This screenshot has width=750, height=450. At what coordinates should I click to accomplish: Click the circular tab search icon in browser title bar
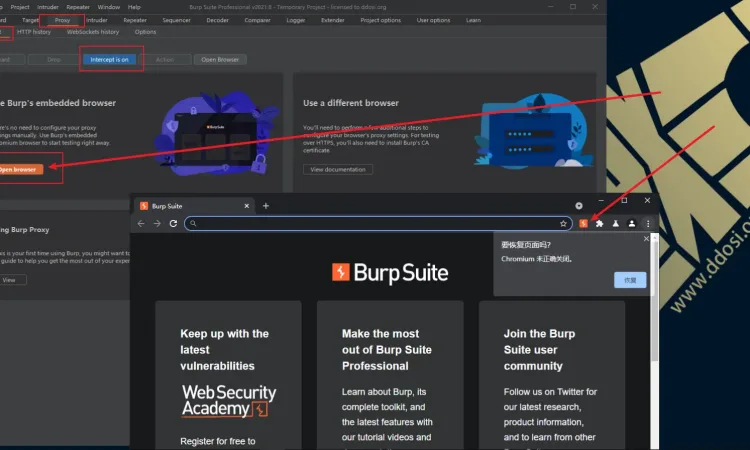(x=579, y=206)
